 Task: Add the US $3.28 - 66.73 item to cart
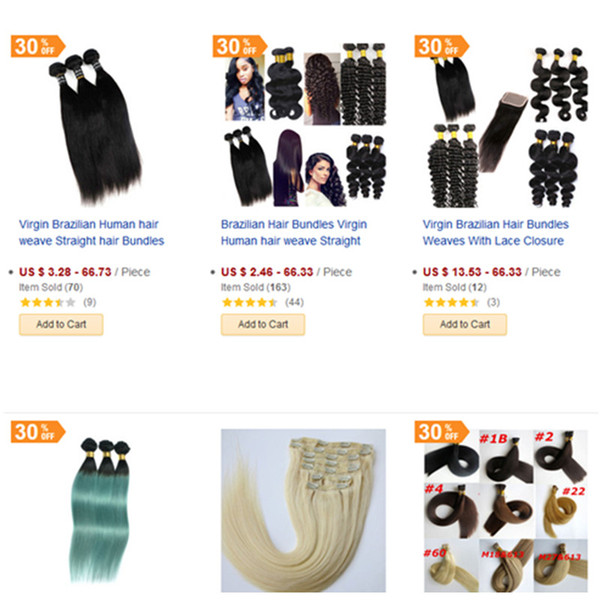point(61,324)
